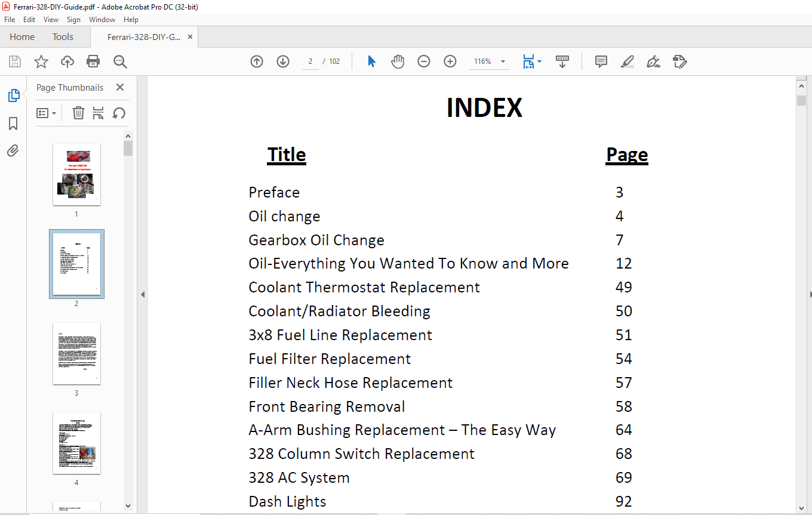
Task: Open the Sign menu
Action: point(73,20)
